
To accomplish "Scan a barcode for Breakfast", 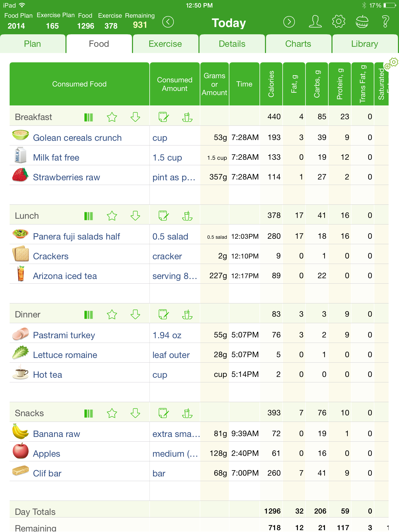I will 89,117.
